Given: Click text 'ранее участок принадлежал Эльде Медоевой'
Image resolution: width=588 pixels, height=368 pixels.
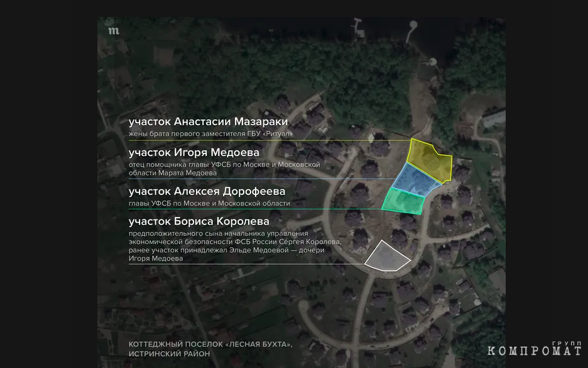Looking at the screenshot, I should (209, 250).
